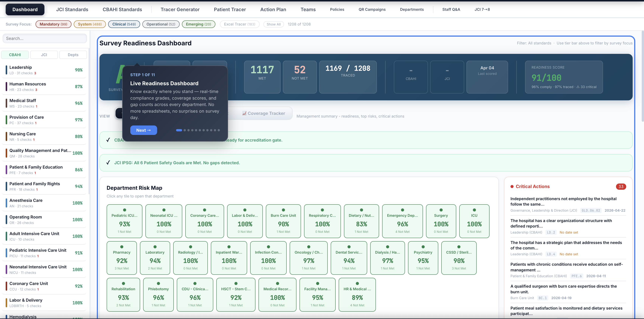The width and height of the screenshot is (644, 319).
Task: Enable the Clinical (549) filter pill
Action: [124, 24]
